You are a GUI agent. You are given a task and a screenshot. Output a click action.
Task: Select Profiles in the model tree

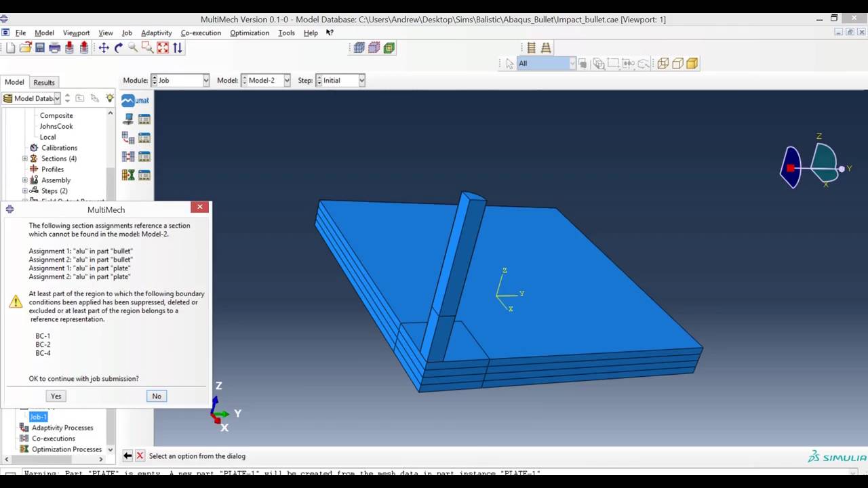coord(52,169)
